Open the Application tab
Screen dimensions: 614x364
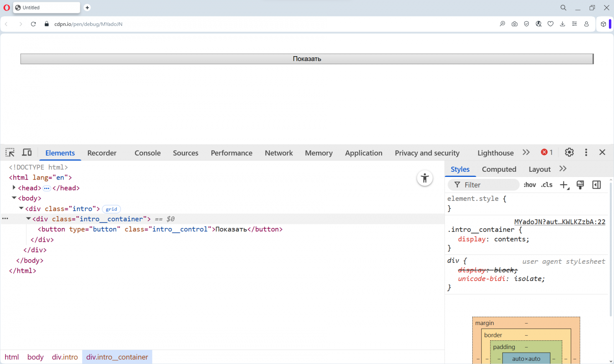pos(364,153)
